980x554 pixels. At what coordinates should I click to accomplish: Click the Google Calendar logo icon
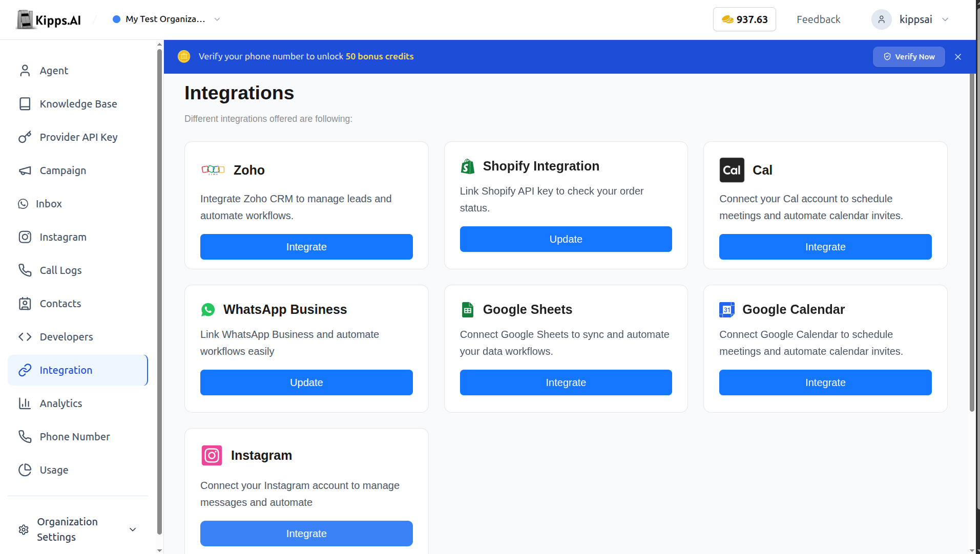tap(727, 310)
